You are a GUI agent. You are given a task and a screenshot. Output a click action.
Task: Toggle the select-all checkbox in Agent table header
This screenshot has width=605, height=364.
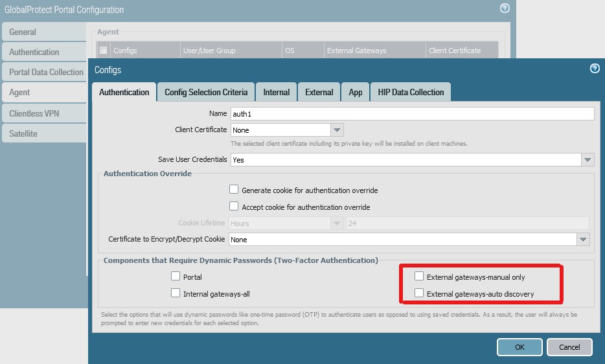104,50
